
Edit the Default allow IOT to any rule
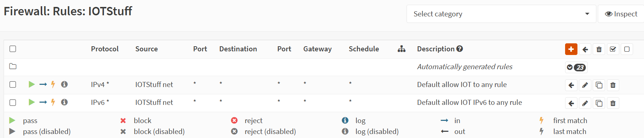tap(585, 85)
